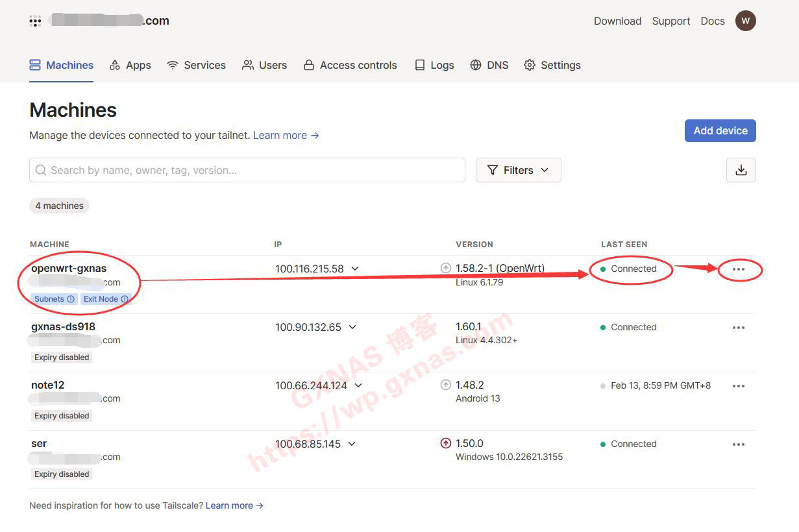
Task: Click the Subnets info badge
Action: pos(55,299)
